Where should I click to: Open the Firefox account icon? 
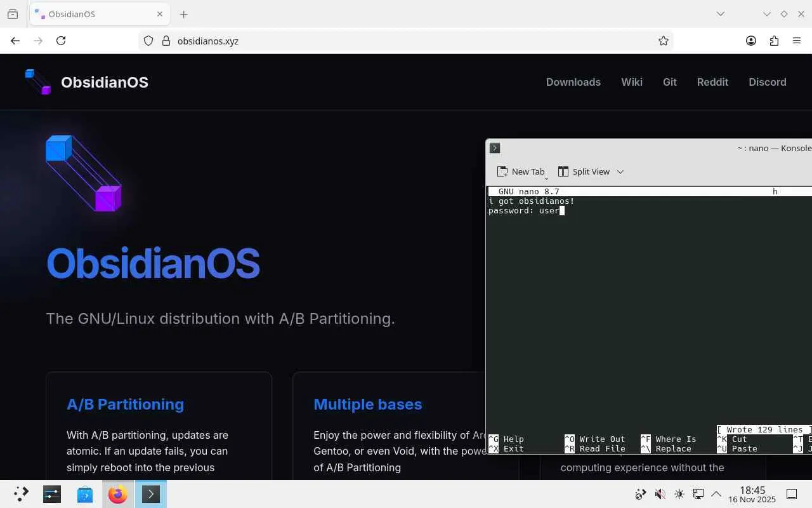751,41
